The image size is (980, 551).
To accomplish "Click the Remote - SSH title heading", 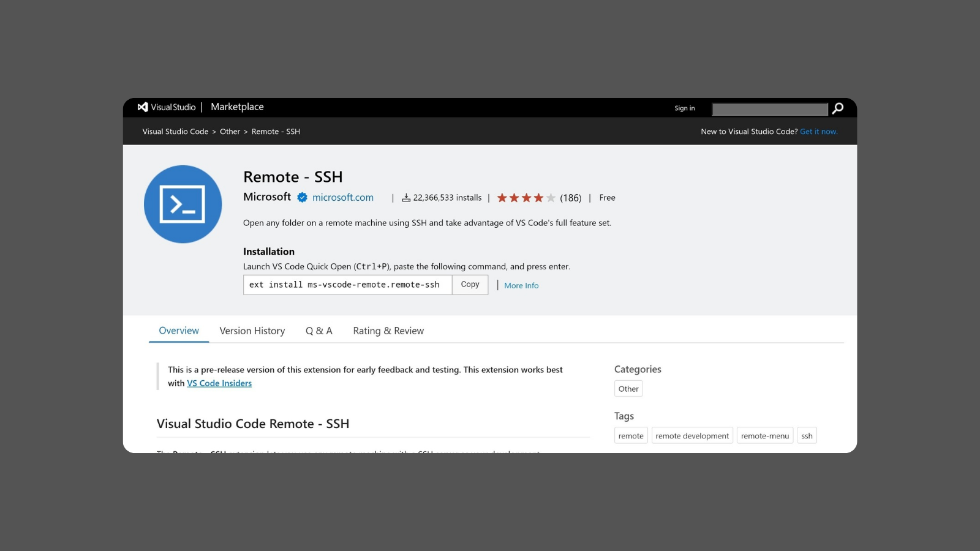I will [x=293, y=177].
